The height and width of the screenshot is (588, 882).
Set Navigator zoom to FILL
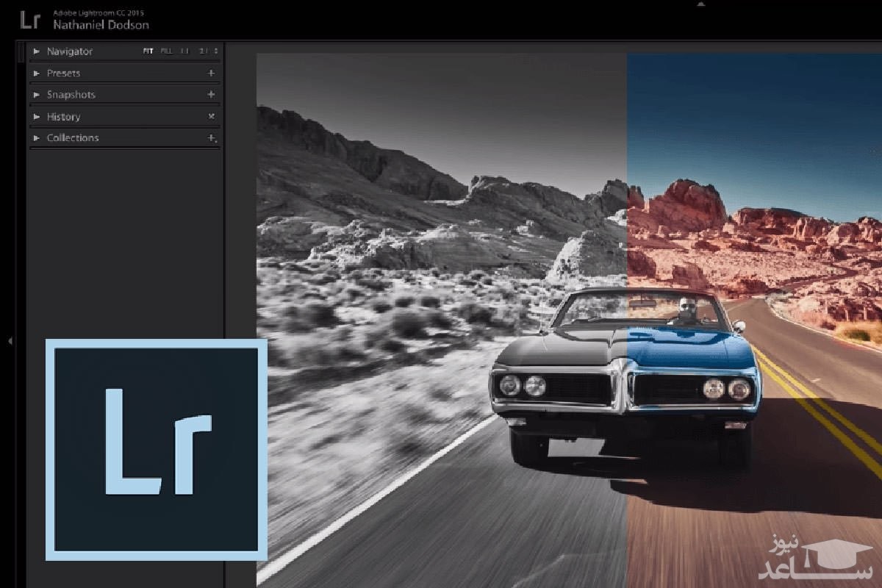[166, 51]
